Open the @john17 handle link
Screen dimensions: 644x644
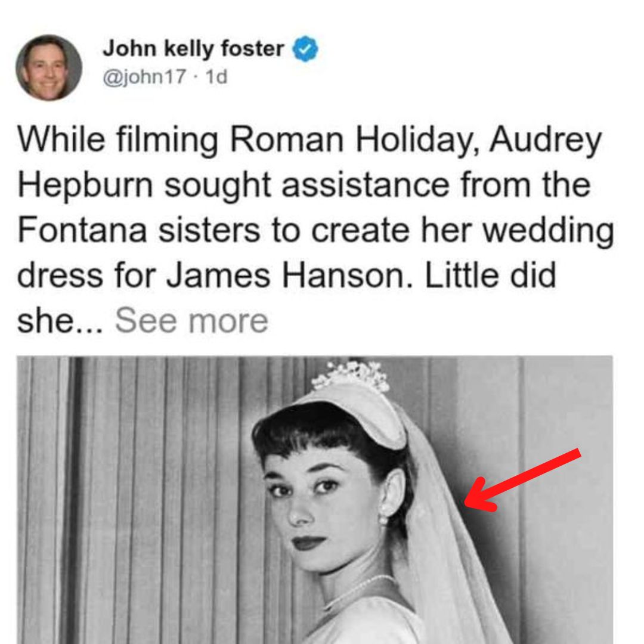144,77
